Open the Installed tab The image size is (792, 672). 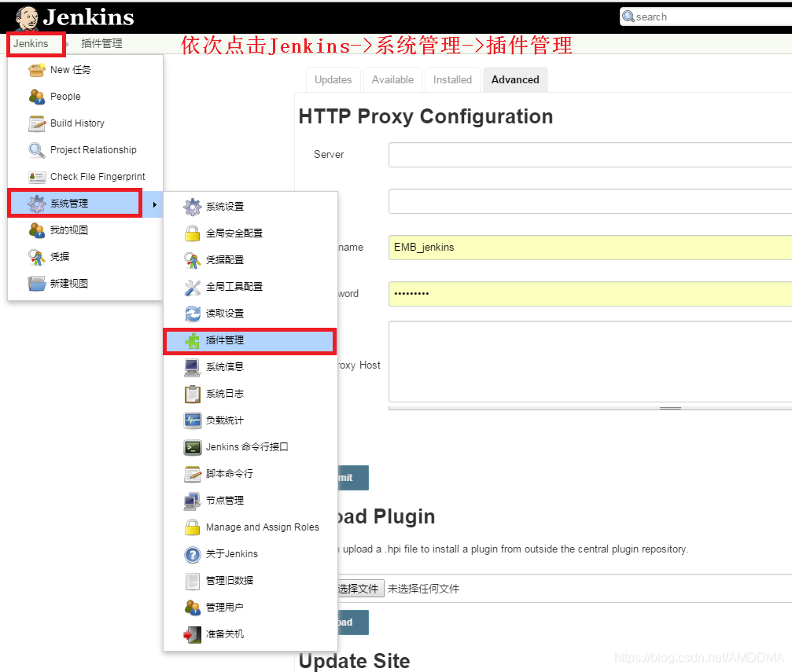coord(452,79)
